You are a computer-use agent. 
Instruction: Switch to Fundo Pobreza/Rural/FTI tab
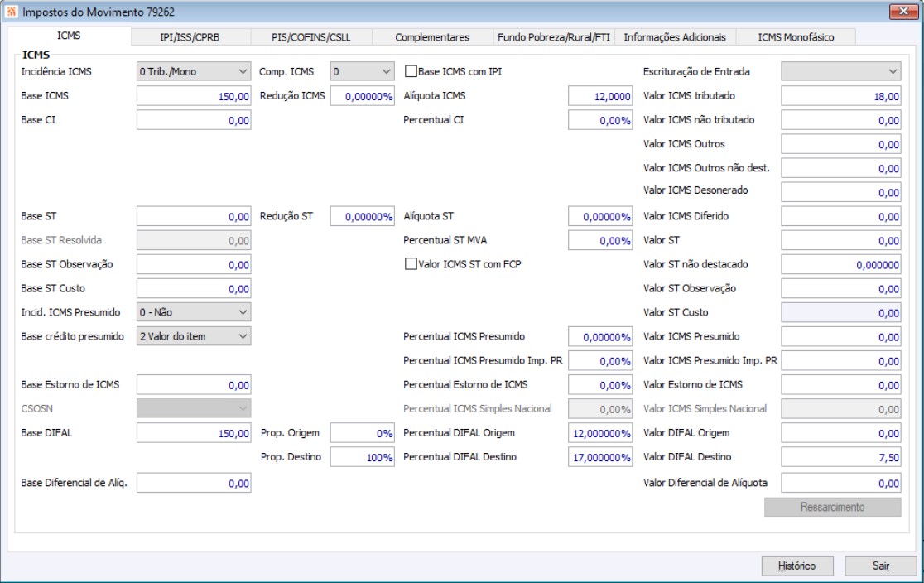pos(554,37)
